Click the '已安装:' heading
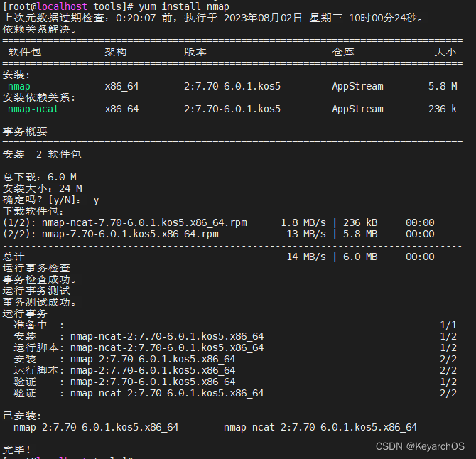The image size is (476, 459). click(x=22, y=416)
